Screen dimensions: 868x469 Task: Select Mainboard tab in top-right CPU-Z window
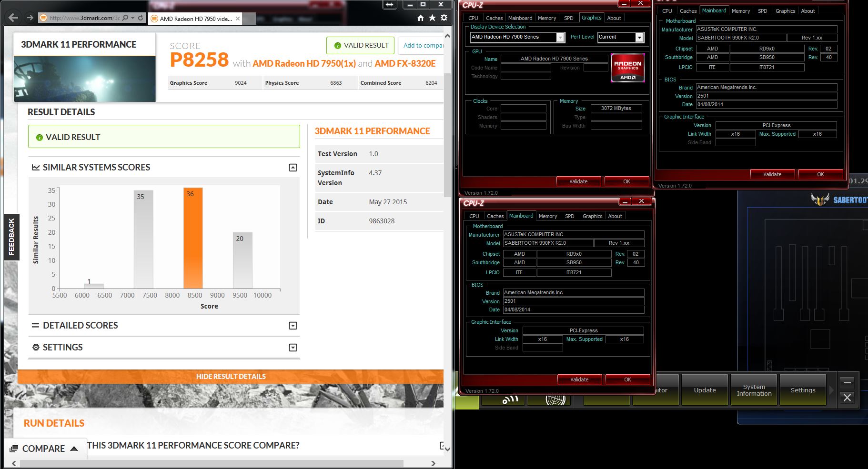tap(714, 10)
